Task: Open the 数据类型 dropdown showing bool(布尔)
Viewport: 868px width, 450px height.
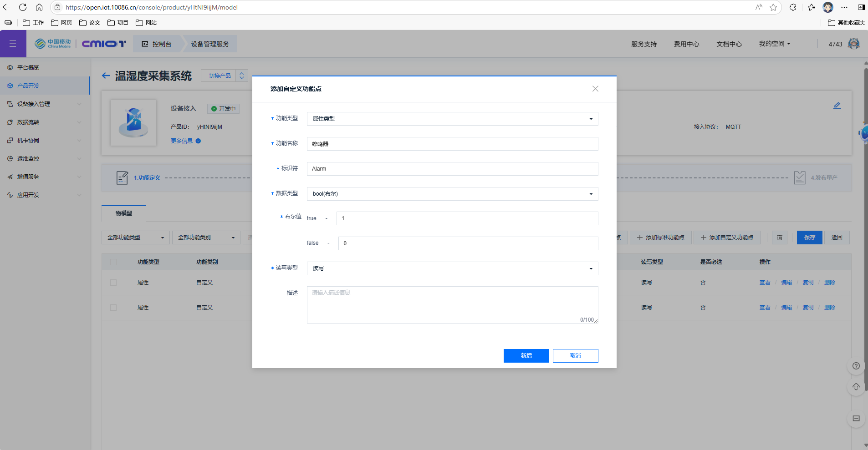Action: [x=452, y=194]
